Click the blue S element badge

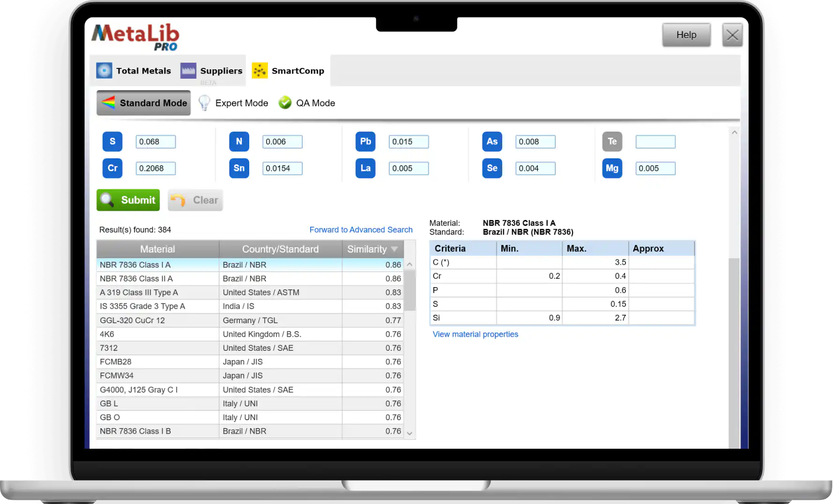point(112,141)
